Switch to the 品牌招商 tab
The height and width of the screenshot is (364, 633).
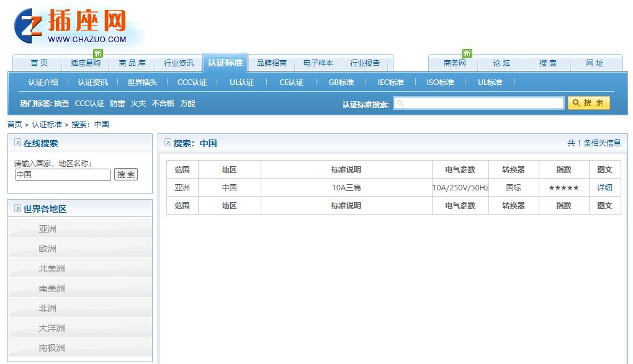tap(273, 63)
